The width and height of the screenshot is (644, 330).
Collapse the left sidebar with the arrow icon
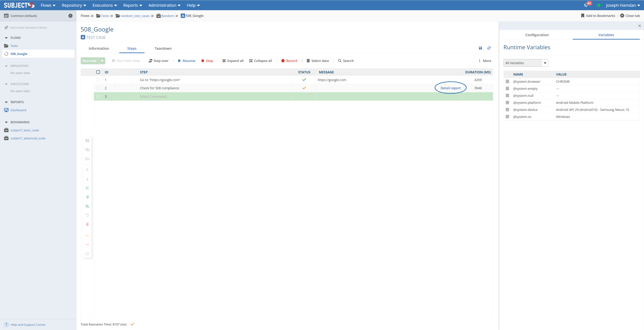tap(70, 16)
